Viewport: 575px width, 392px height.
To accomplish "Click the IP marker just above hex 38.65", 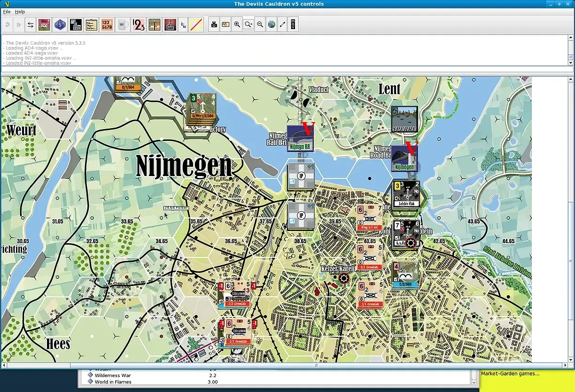I will 301,216.
